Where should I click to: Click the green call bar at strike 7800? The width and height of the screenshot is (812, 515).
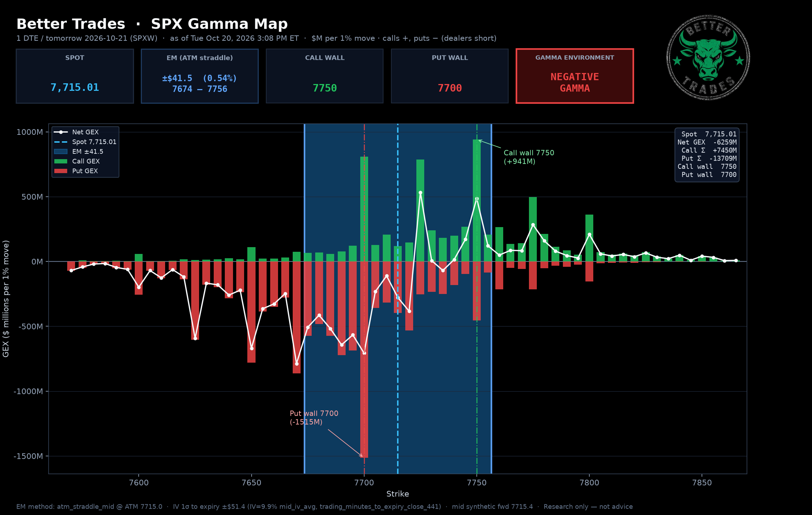coord(589,238)
